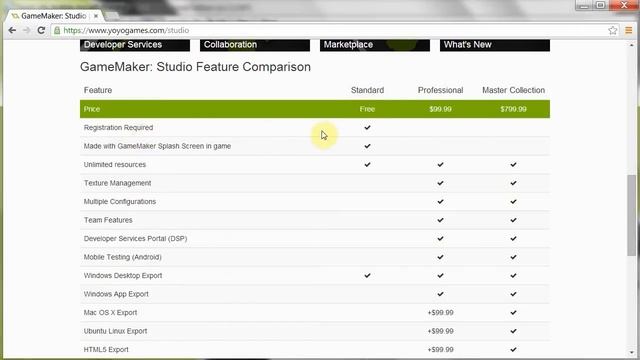Click the Mac OS X Export row label
Image resolution: width=640 pixels, height=360 pixels.
coord(111,313)
